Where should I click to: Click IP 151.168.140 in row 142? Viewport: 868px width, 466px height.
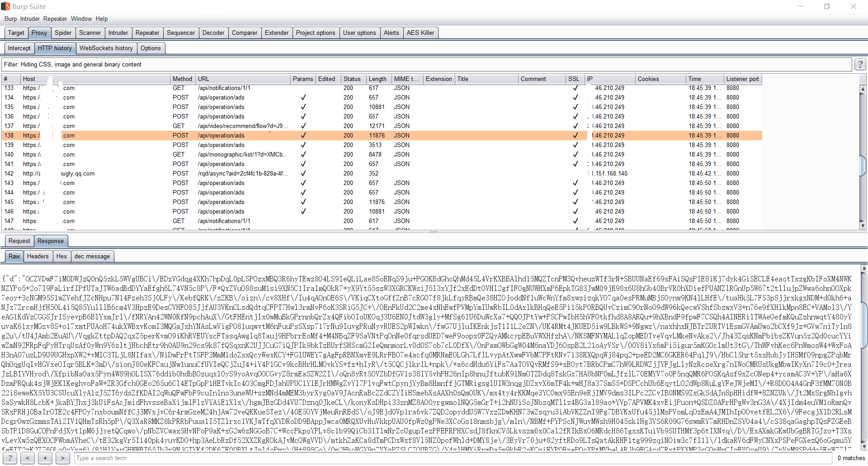[610, 174]
